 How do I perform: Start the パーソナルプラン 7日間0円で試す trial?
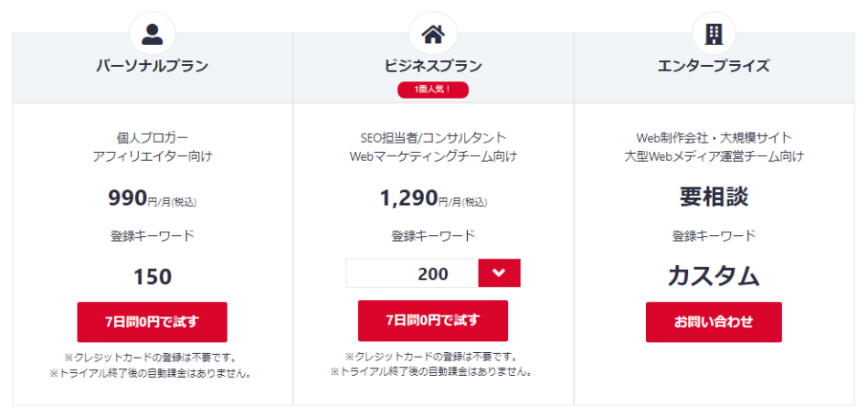[x=153, y=322]
